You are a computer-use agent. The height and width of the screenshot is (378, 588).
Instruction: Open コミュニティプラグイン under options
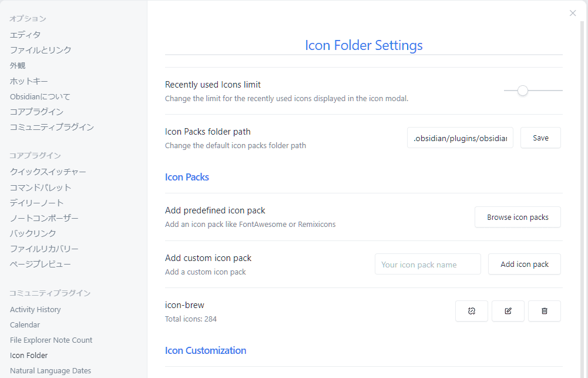[52, 127]
